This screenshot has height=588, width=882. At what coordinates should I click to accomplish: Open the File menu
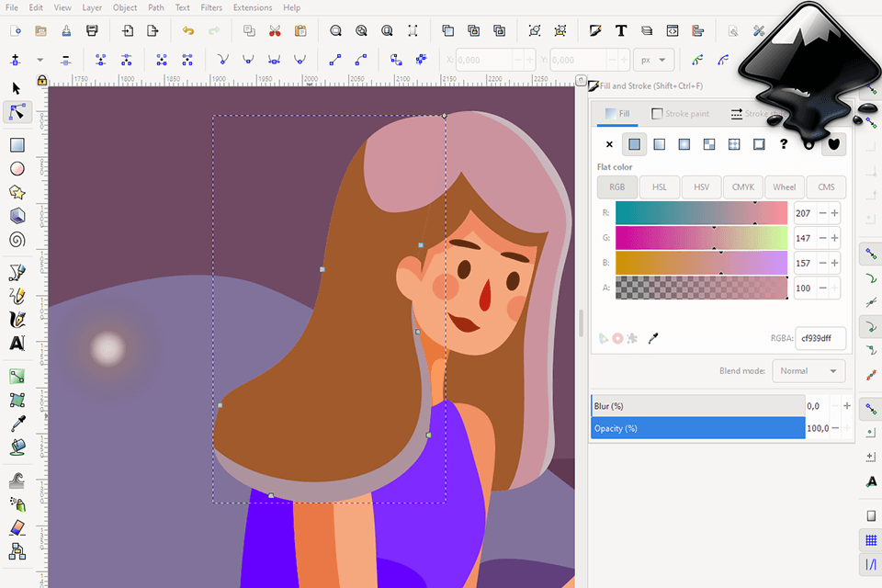(12, 7)
